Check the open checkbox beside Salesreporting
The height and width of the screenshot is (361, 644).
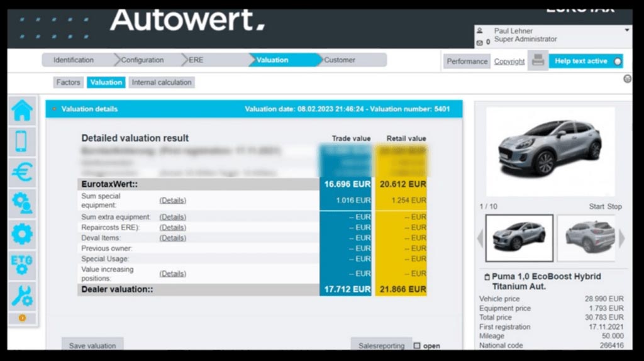(417, 345)
